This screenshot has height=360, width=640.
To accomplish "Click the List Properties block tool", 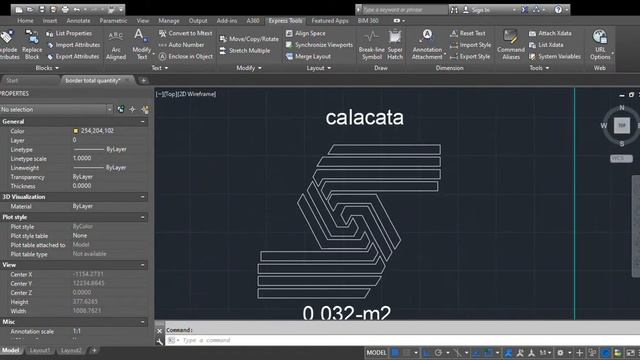I will [69, 33].
